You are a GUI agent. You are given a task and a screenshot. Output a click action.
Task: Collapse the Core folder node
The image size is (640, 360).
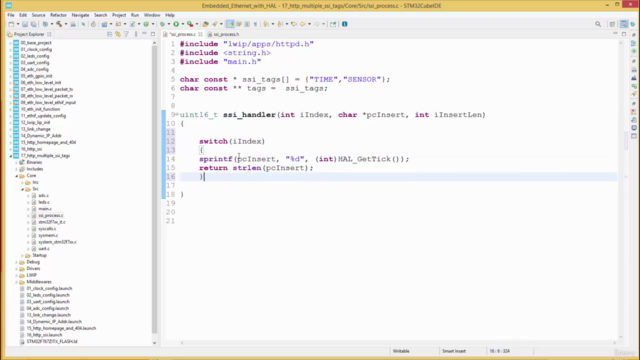click(17, 176)
